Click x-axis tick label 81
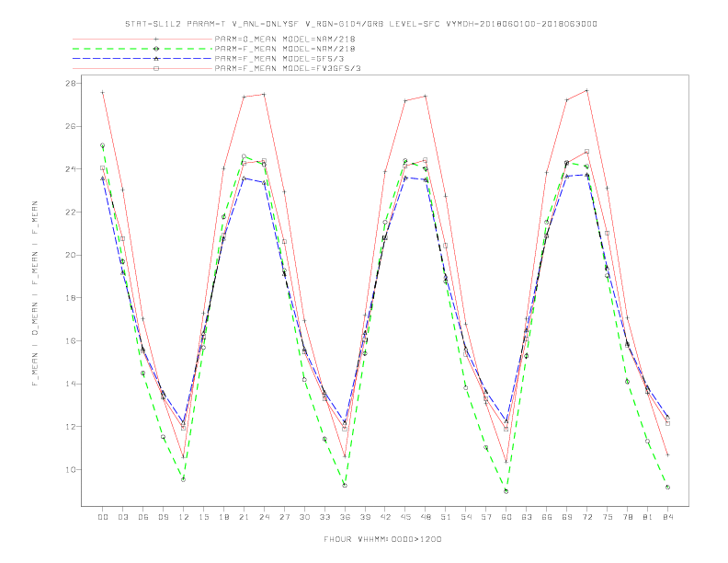 pyautogui.click(x=648, y=517)
